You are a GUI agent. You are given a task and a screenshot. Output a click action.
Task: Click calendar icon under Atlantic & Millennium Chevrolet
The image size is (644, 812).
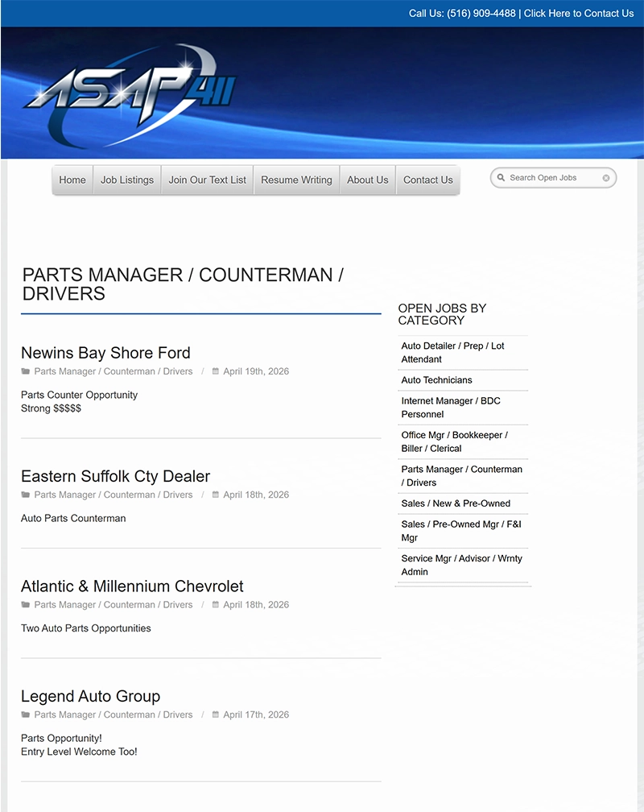tap(216, 604)
